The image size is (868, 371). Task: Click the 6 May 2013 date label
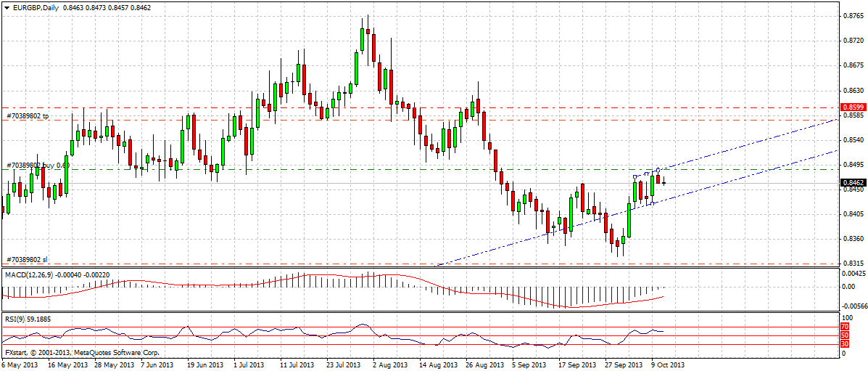(x=20, y=366)
